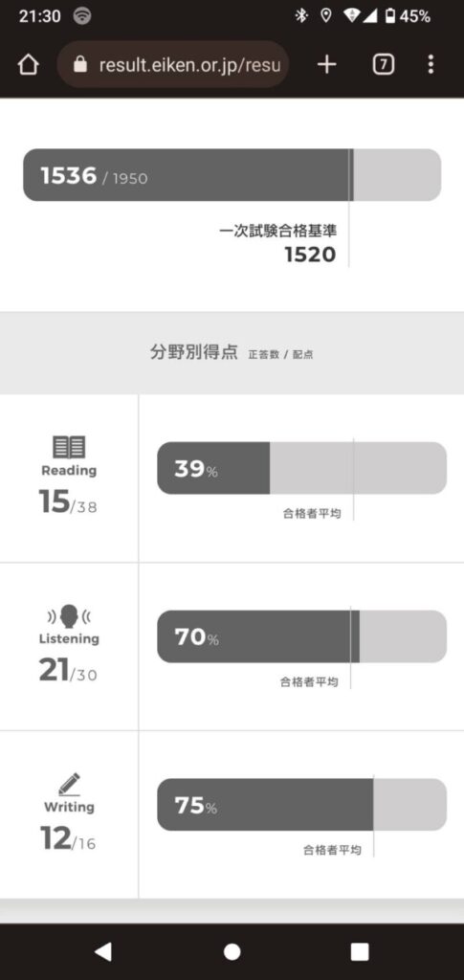Click the Listening 70% progress bar
The image size is (464, 980).
pos(301,636)
